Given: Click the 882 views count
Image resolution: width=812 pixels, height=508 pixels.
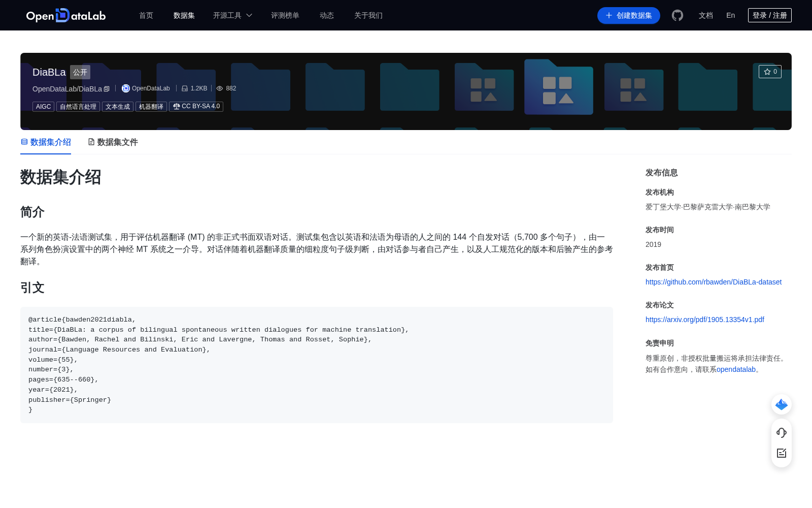Looking at the screenshot, I should click(231, 88).
